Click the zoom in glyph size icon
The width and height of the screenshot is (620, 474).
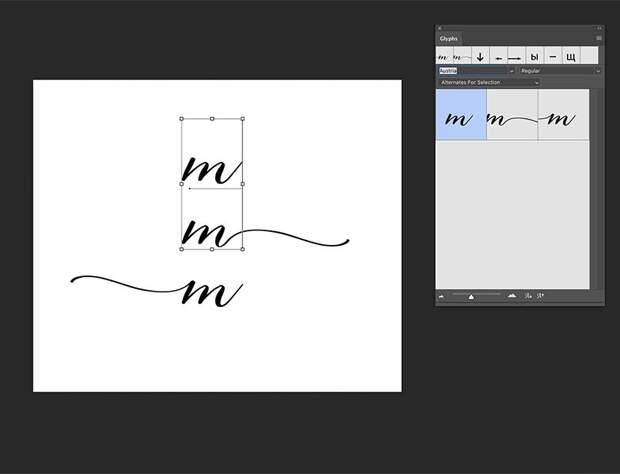pyautogui.click(x=512, y=296)
